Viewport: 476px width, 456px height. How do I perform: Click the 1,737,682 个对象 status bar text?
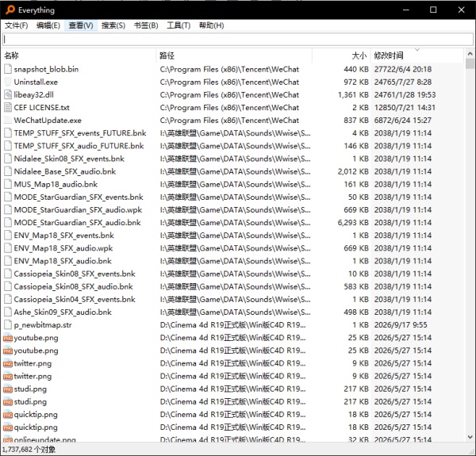point(29,450)
